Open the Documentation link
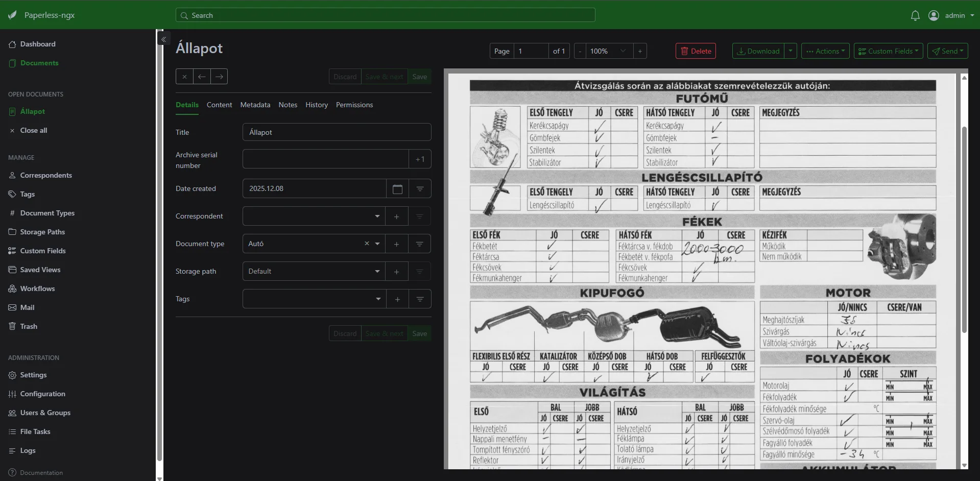The width and height of the screenshot is (980, 481). pos(41,473)
